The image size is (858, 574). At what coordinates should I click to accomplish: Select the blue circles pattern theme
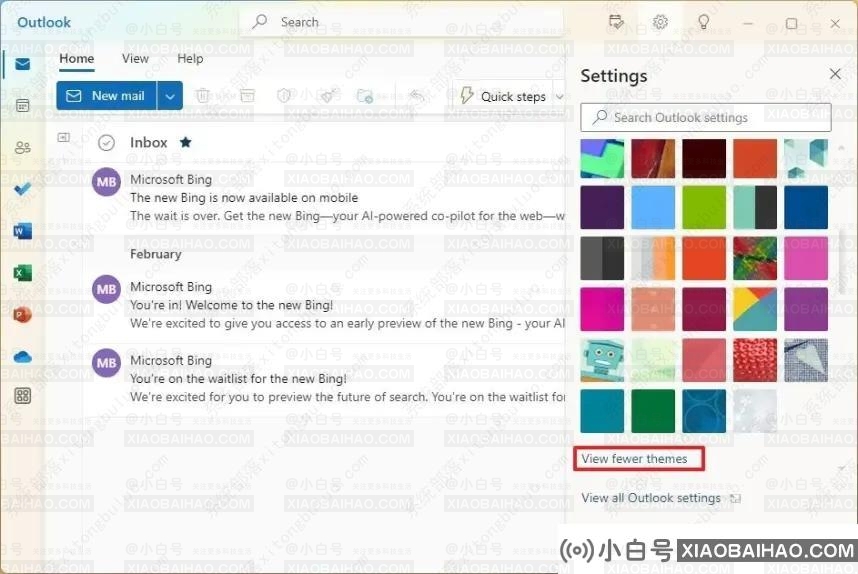(x=704, y=411)
